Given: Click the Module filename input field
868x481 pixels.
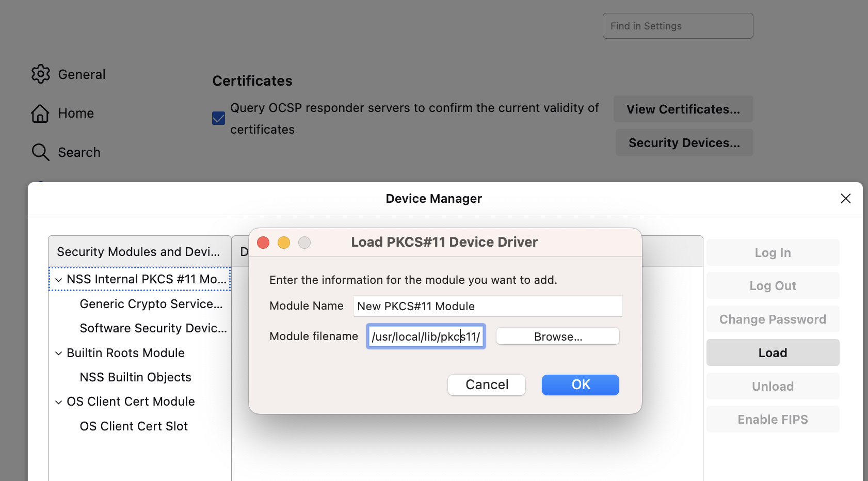Looking at the screenshot, I should tap(425, 336).
